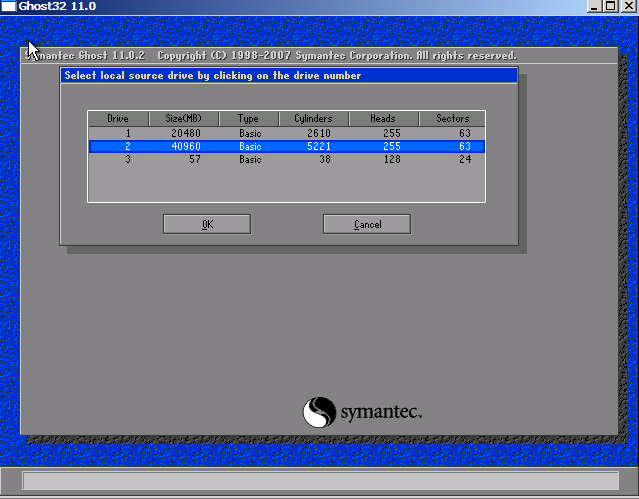Image resolution: width=639 pixels, height=499 pixels.
Task: Minimize the Ghost32 window
Action: point(595,6)
